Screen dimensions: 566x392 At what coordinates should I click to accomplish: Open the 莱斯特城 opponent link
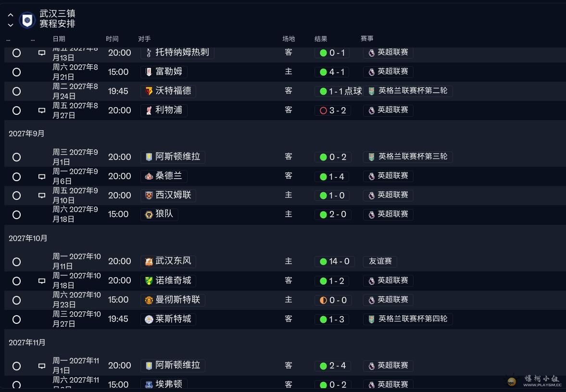173,319
